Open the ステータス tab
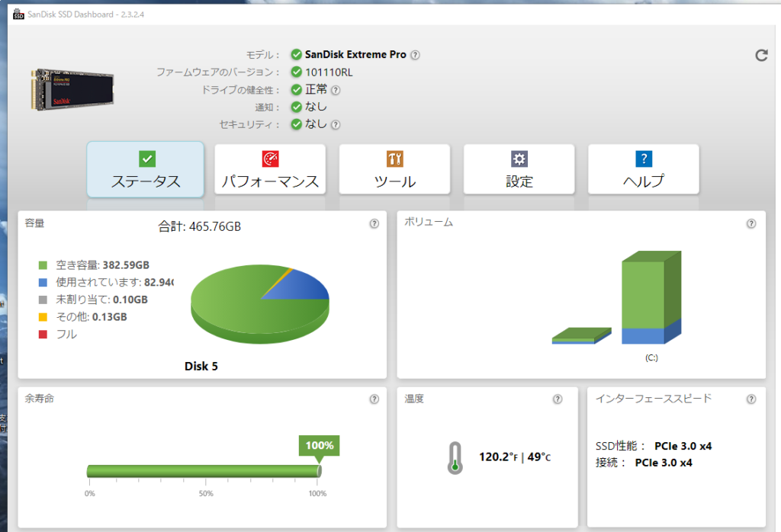 pos(146,170)
